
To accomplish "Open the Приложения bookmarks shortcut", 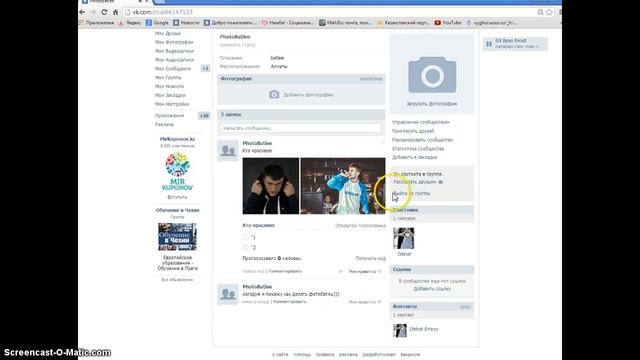I will click(96, 23).
